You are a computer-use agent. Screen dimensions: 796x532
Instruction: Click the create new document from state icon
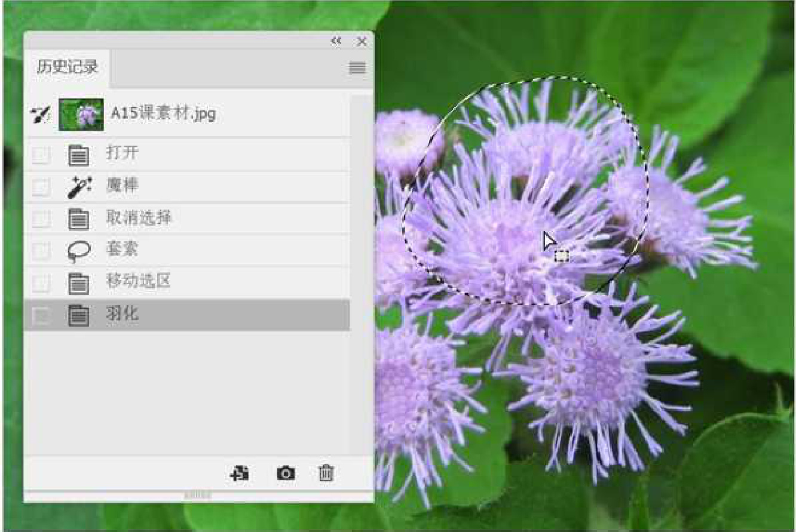[x=240, y=474]
